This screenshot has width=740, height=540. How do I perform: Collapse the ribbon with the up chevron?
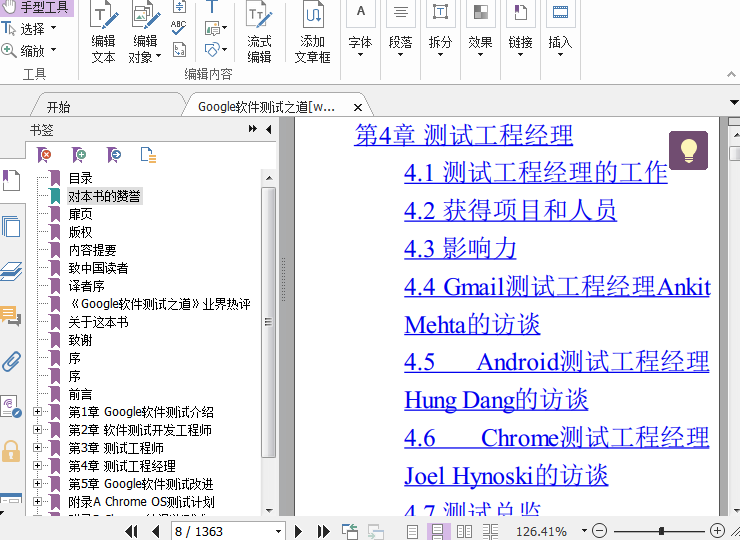coord(731,74)
